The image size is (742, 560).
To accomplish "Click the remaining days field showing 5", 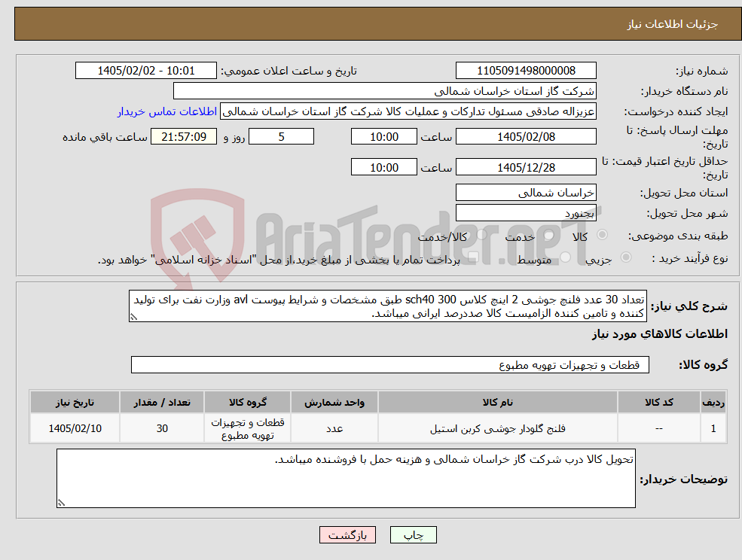I will [x=281, y=137].
